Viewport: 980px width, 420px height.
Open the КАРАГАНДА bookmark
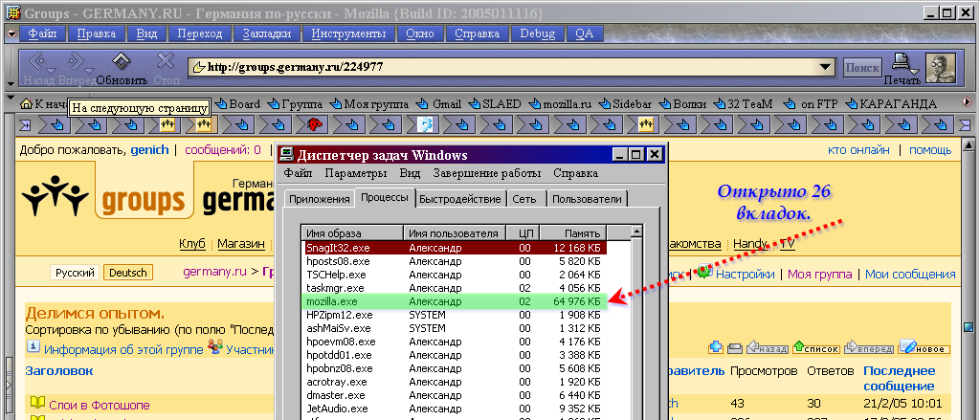pos(891,103)
